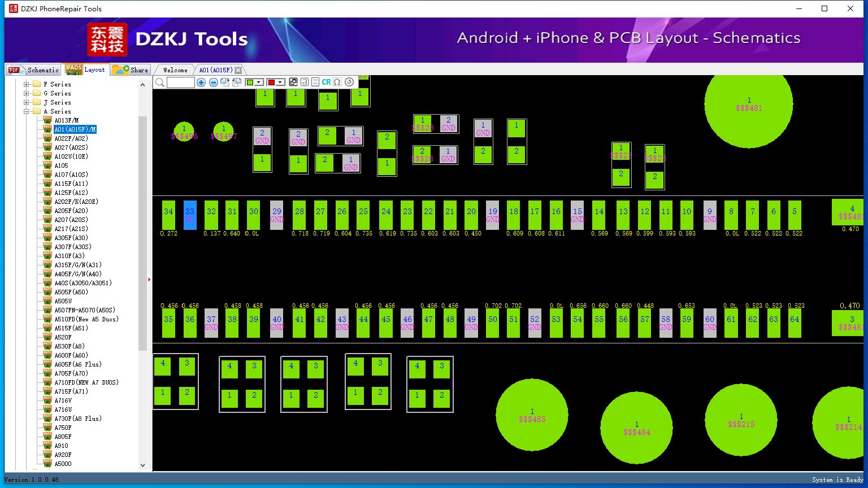The height and width of the screenshot is (488, 868).
Task: Pick the red color swatch
Action: 271,82
